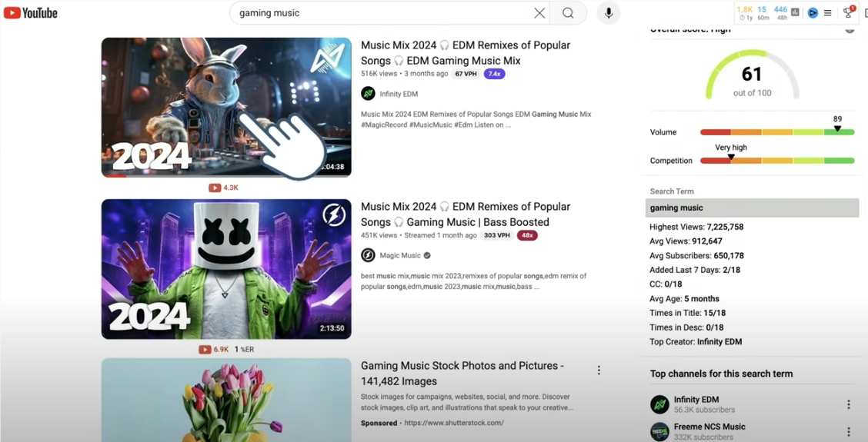
Task: Open the vidIQ bar chart stats icon
Action: pos(795,12)
